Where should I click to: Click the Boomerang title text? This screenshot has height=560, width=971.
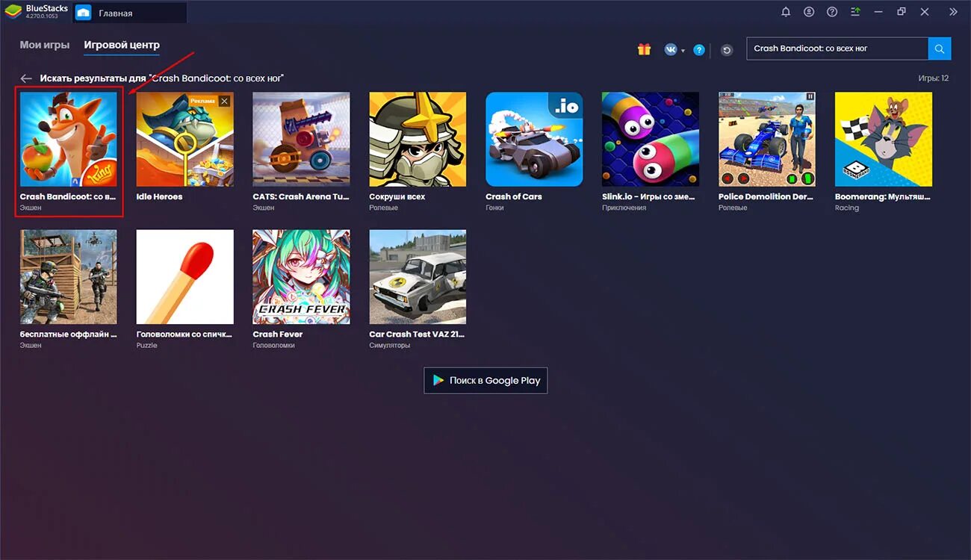pos(882,197)
